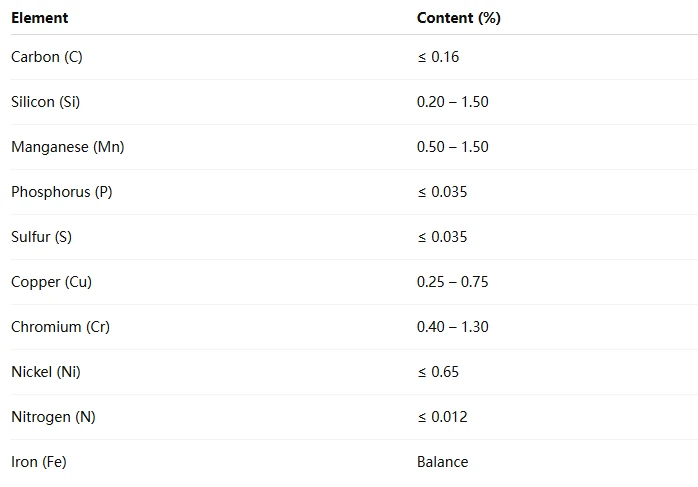Select the Carbon (C) cell
The image size is (698, 487).
tap(47, 57)
